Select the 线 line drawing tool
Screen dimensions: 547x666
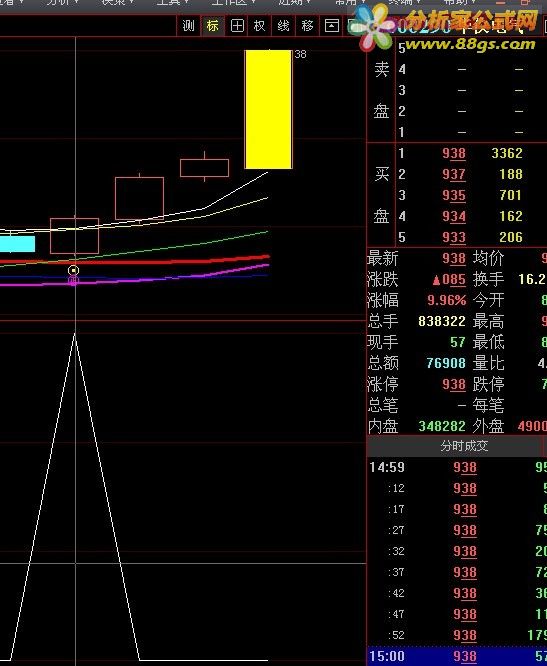pos(283,26)
